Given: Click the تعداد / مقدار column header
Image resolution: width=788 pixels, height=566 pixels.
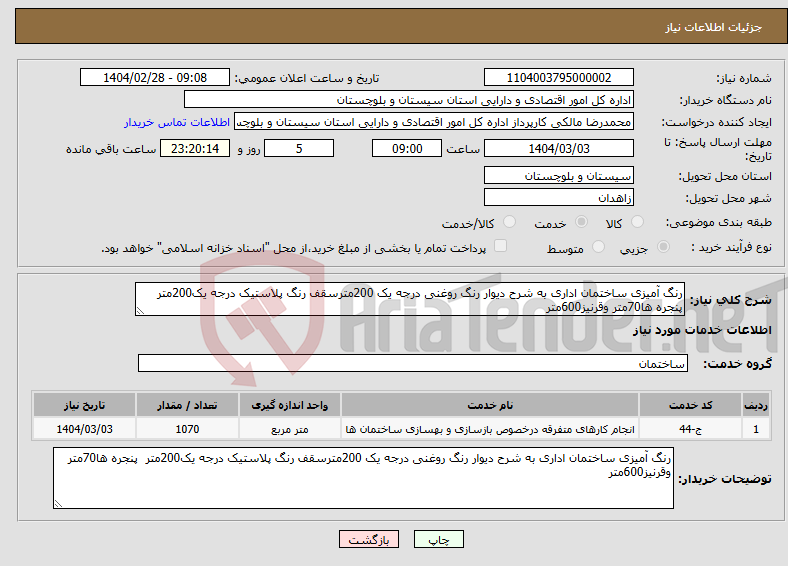Looking at the screenshot, I should [187, 405].
